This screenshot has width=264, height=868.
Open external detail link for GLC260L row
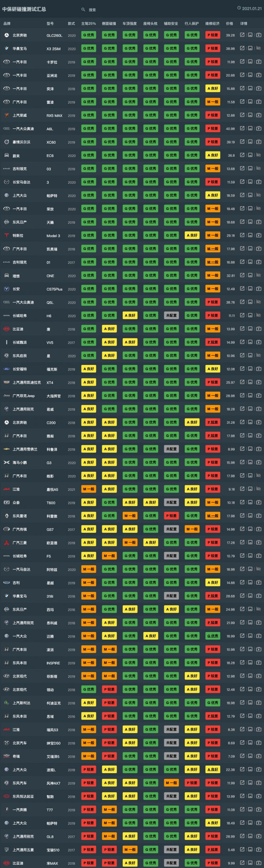242,35
